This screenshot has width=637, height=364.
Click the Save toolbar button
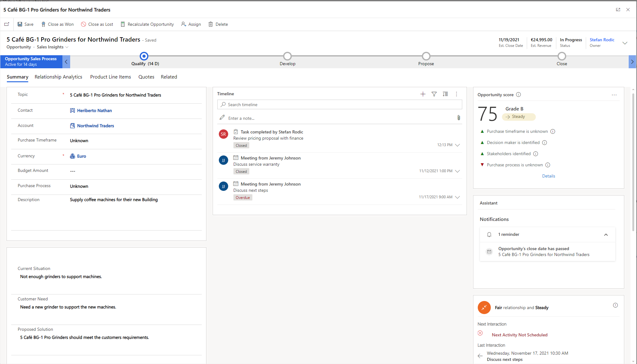point(25,24)
